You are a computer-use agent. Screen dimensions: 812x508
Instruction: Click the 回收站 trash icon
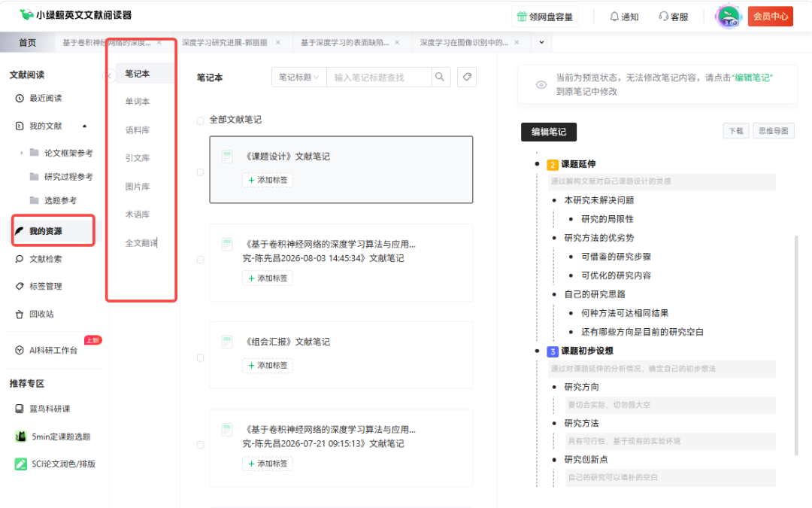coord(20,314)
